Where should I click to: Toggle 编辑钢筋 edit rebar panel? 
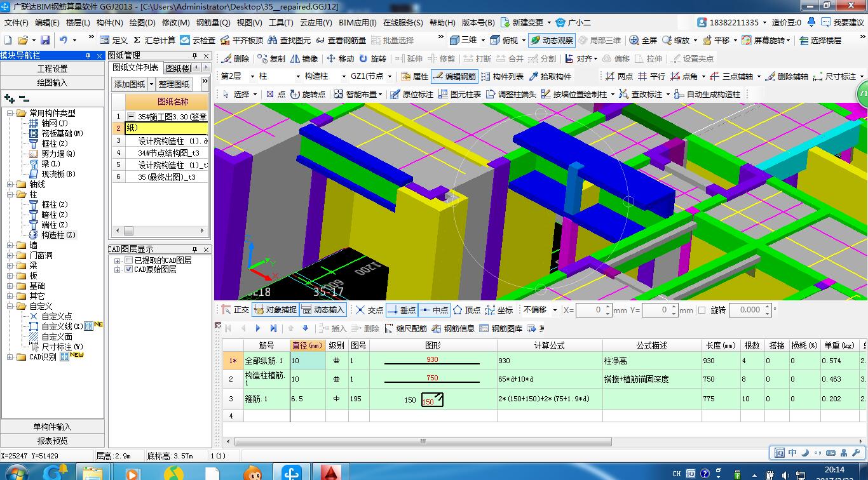(454, 76)
